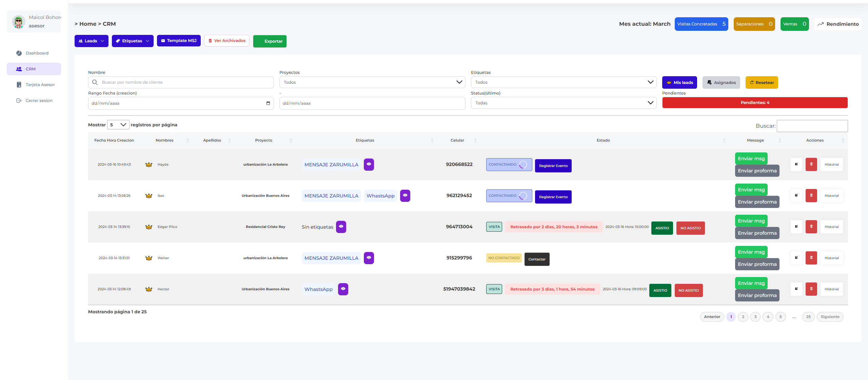Image resolution: width=868 pixels, height=380 pixels.
Task: Open the calendar picker in the creation date field
Action: point(268,103)
